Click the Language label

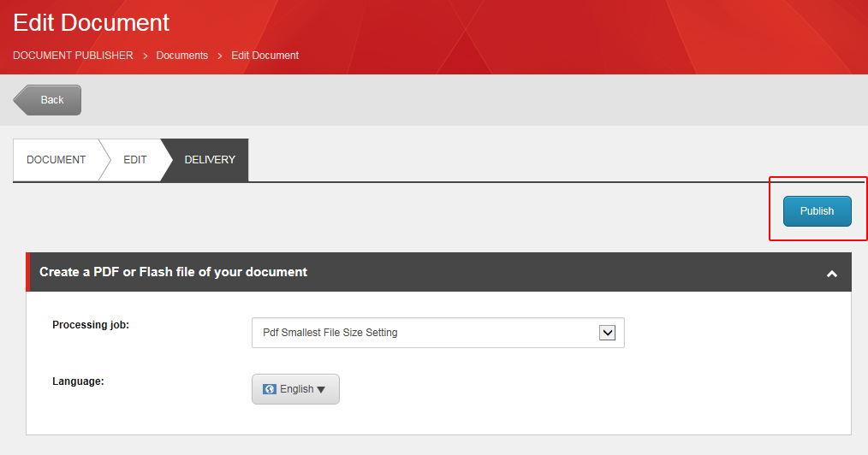pos(78,381)
